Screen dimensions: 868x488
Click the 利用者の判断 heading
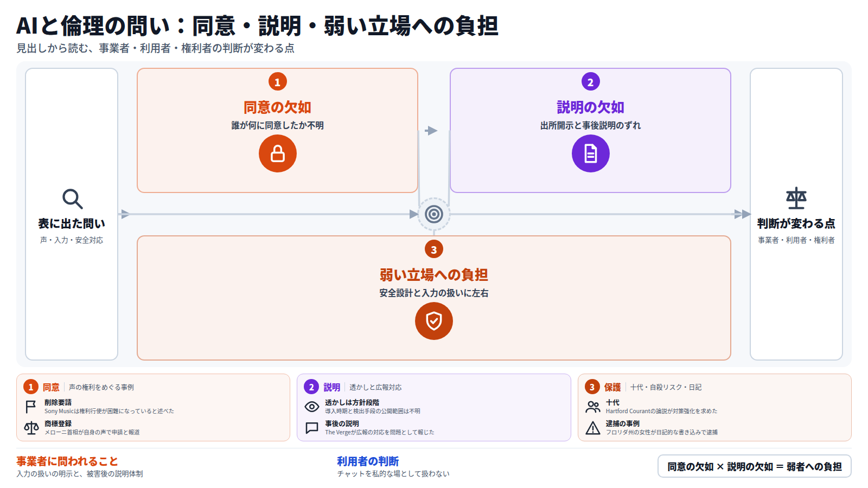(368, 461)
